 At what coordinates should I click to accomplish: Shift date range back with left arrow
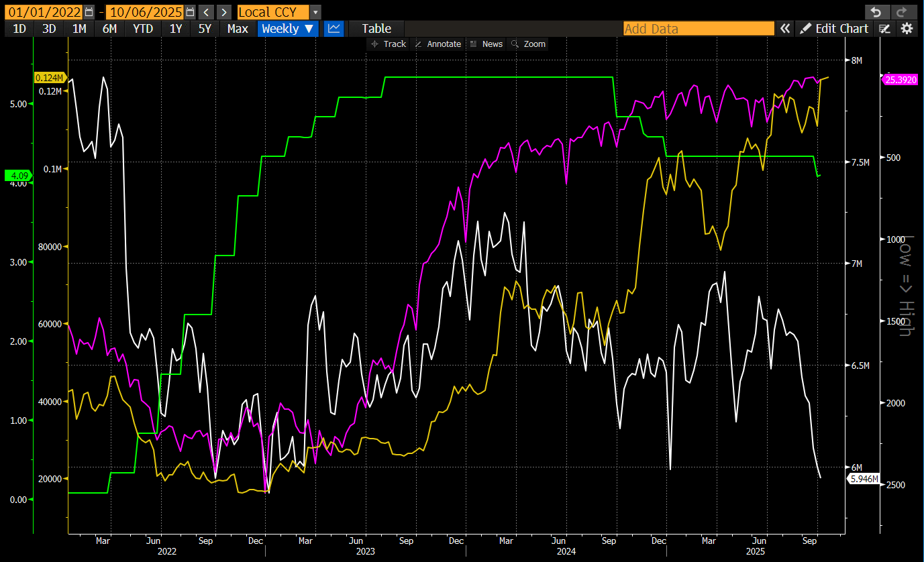pos(207,12)
